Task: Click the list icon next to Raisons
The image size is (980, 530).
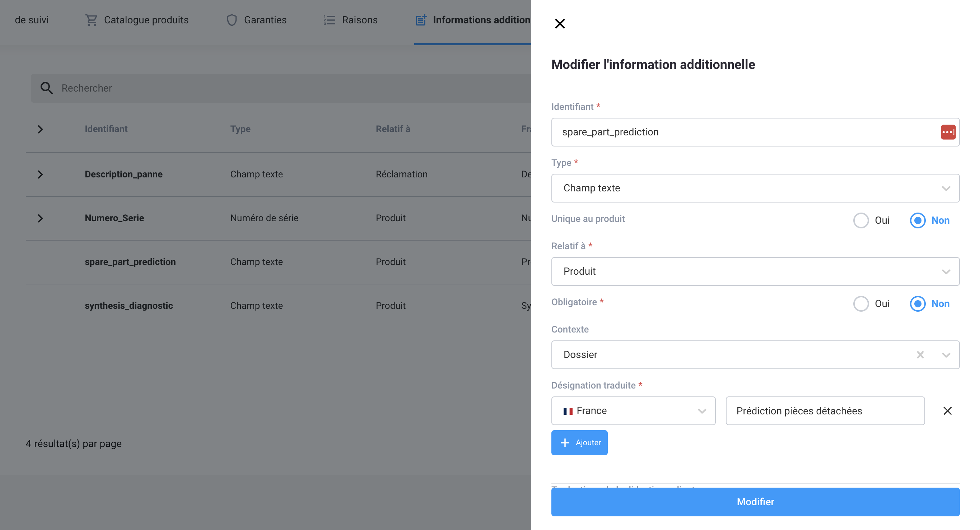Action: coord(330,20)
